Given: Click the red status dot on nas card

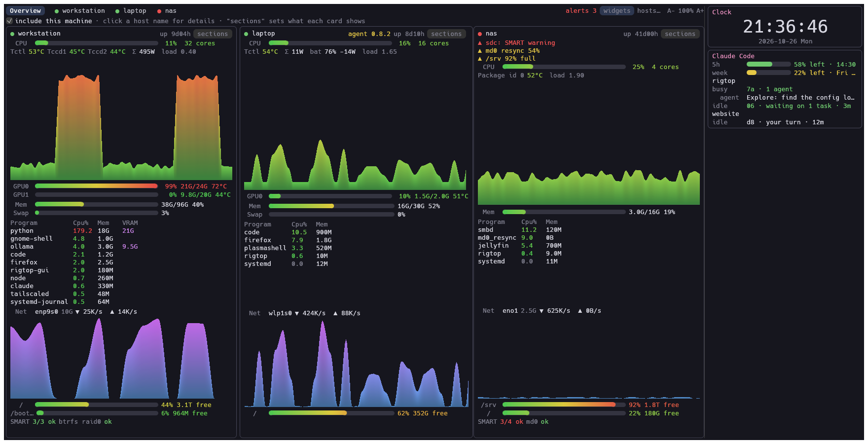Looking at the screenshot, I should pyautogui.click(x=480, y=34).
